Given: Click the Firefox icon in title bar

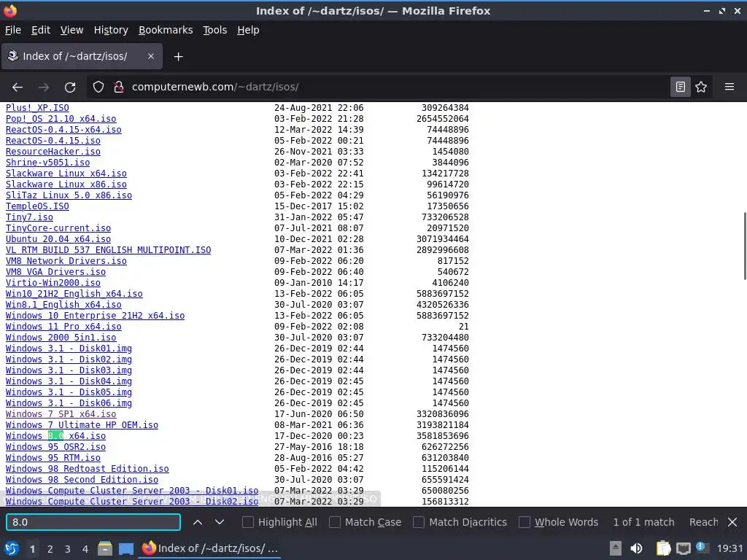Looking at the screenshot, I should (x=10, y=10).
